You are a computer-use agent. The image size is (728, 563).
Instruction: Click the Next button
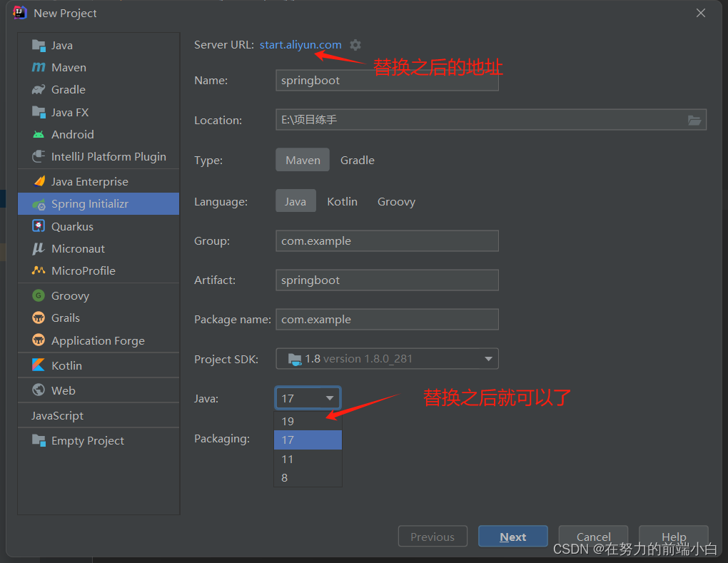[513, 537]
